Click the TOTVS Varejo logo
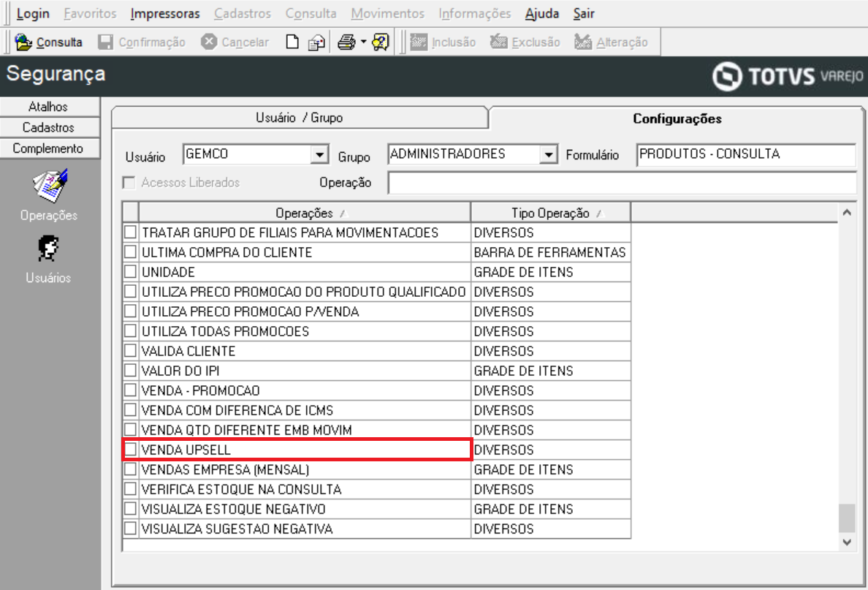The image size is (868, 590). pyautogui.click(x=788, y=76)
